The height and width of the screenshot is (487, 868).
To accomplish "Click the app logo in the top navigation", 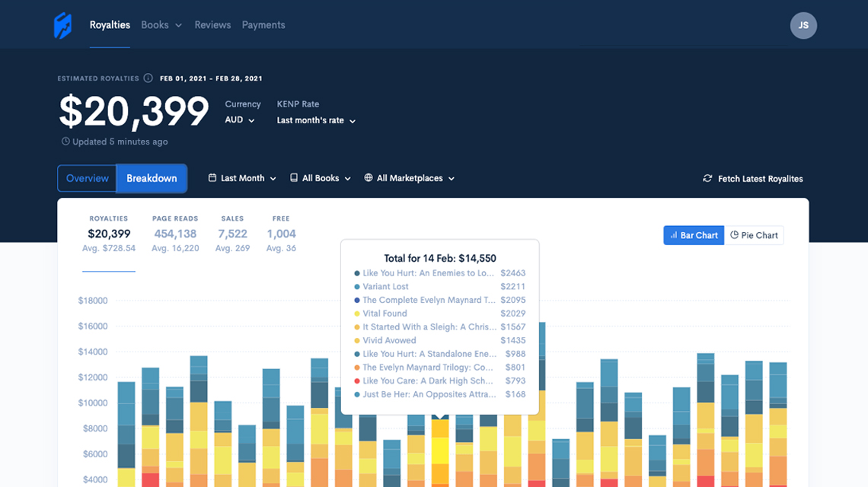I will point(62,24).
